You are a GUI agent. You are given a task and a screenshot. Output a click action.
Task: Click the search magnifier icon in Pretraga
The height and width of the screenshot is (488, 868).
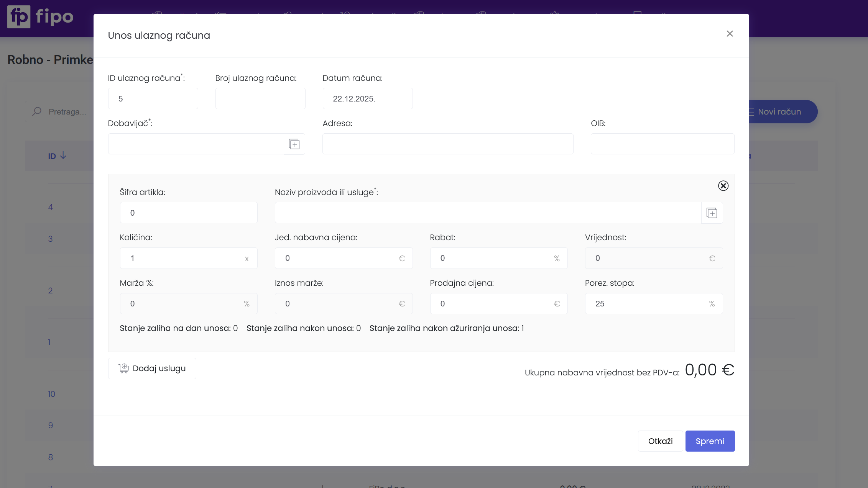(x=37, y=111)
